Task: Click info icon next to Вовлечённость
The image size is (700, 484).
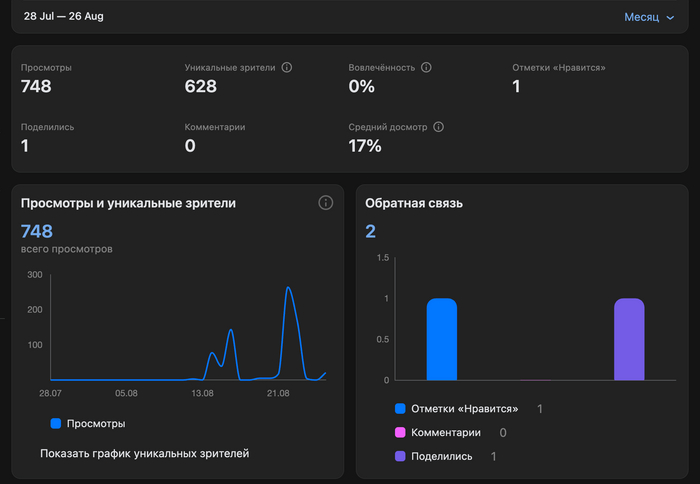Action: click(426, 68)
